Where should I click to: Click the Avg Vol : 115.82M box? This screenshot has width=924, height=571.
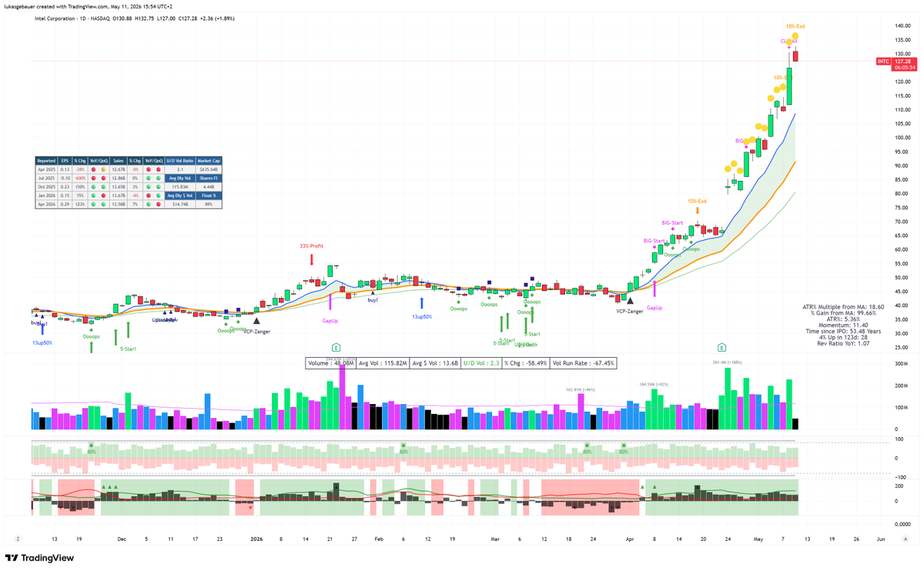tap(383, 364)
